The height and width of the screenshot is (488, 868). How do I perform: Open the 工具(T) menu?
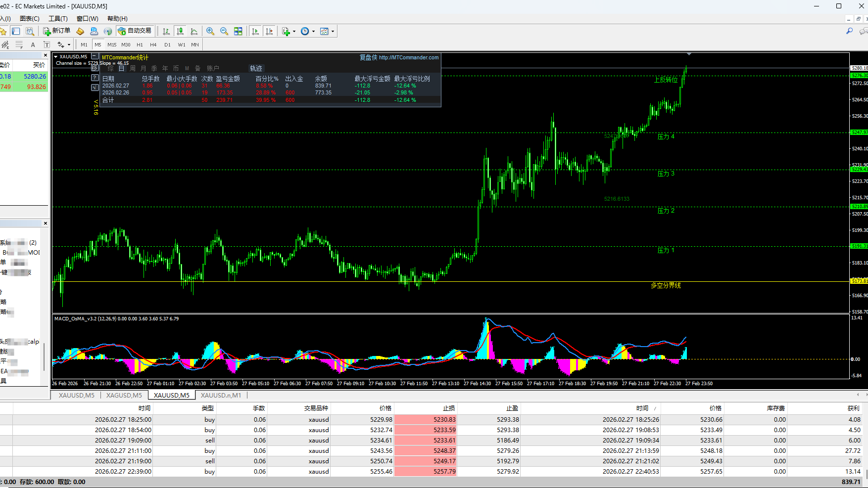58,18
